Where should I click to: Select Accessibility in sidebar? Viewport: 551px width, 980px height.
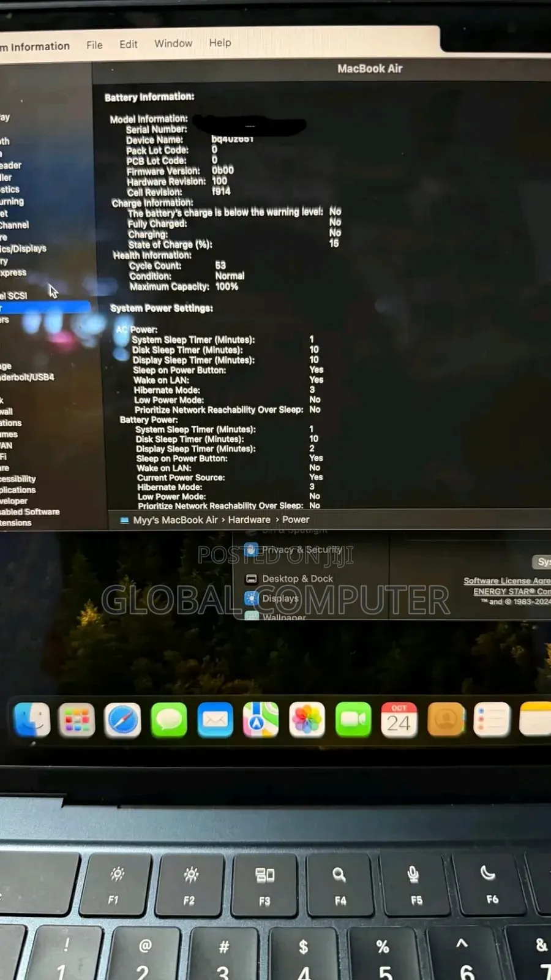pos(18,479)
